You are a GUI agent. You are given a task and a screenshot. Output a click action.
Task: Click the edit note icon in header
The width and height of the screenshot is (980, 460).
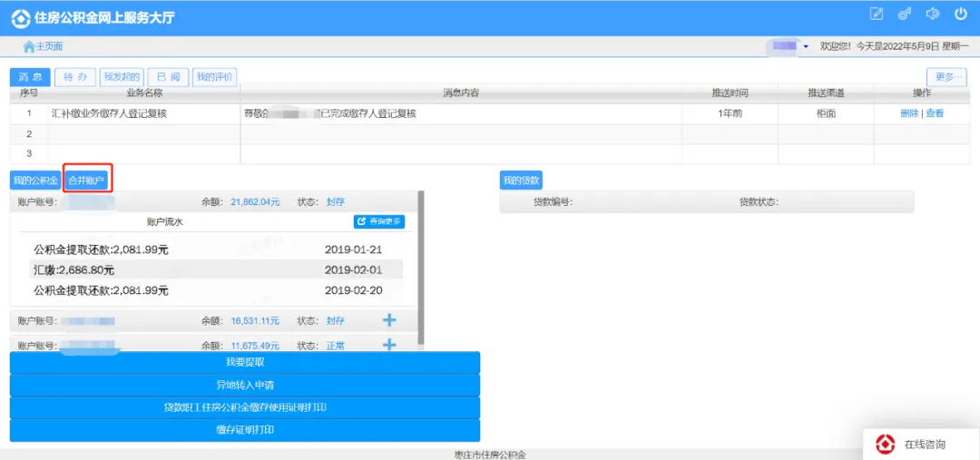[876, 14]
